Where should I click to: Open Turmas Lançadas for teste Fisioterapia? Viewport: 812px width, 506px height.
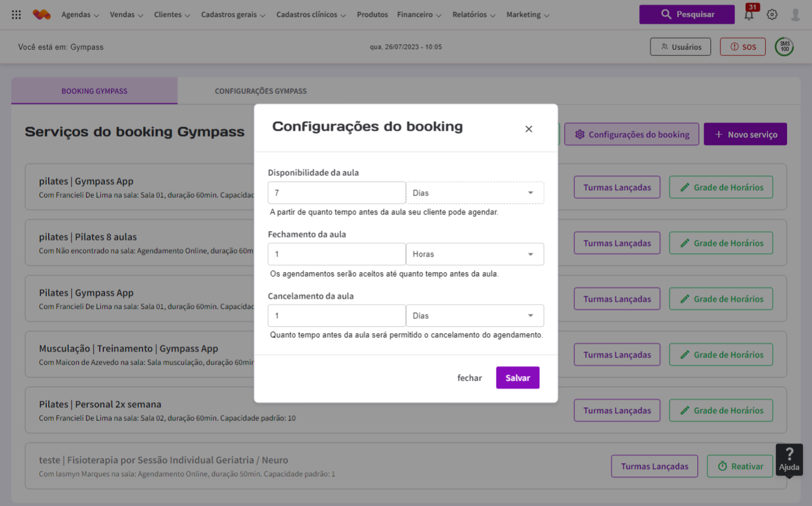click(655, 466)
